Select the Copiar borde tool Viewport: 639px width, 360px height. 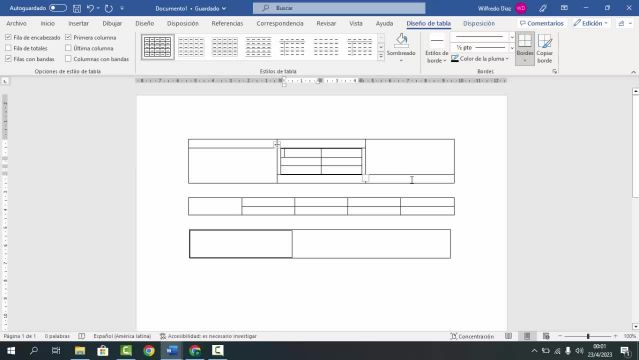(544, 49)
